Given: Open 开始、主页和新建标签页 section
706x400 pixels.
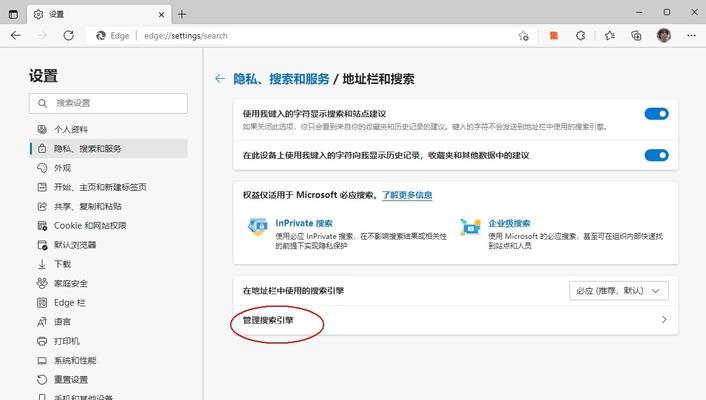Looking at the screenshot, I should point(108,187).
